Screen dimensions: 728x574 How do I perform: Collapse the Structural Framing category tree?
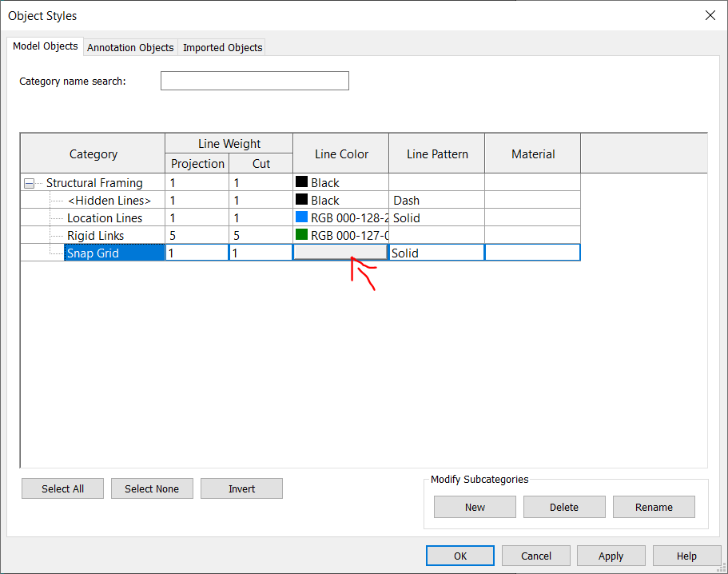click(x=29, y=182)
